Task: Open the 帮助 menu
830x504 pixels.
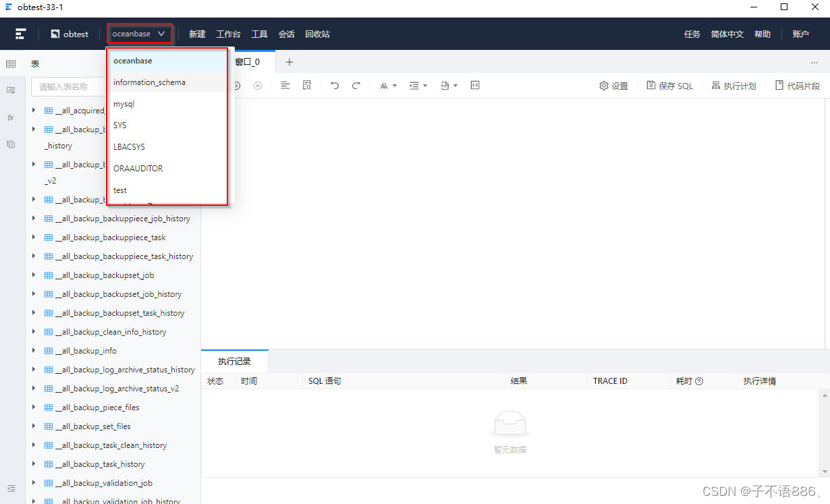Action: coord(763,34)
